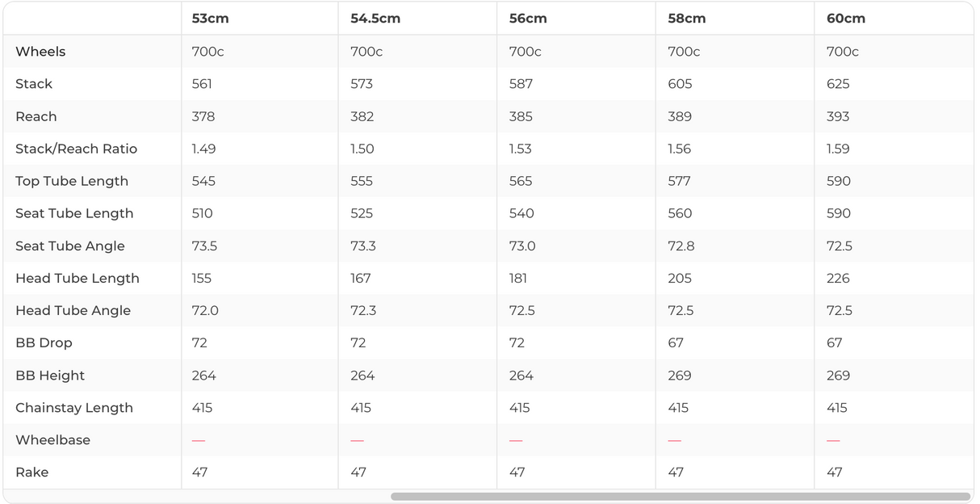980x504 pixels.
Task: Click the Reach row label
Action: click(x=36, y=116)
